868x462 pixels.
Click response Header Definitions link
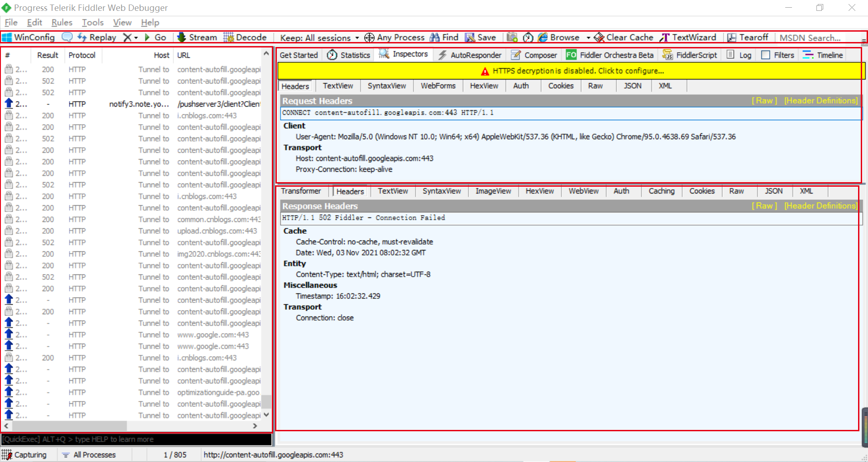(x=821, y=206)
